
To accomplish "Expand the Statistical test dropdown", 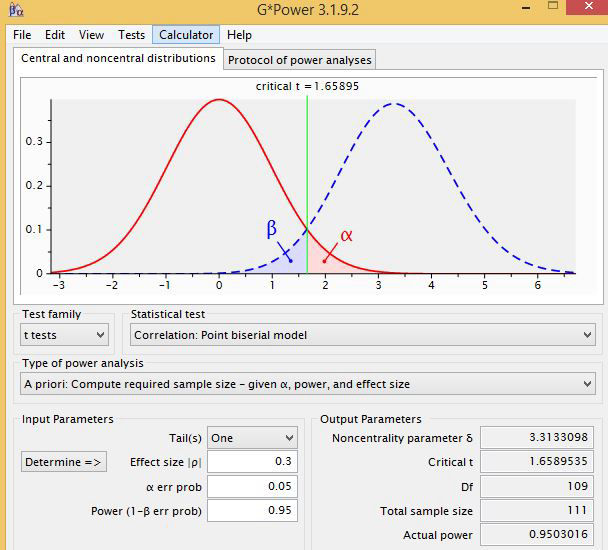I will pyautogui.click(x=363, y=335).
